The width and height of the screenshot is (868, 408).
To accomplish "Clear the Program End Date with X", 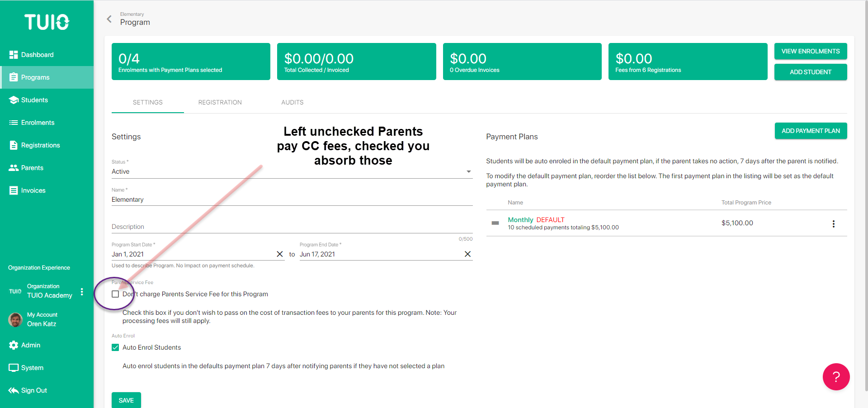I will coord(467,254).
